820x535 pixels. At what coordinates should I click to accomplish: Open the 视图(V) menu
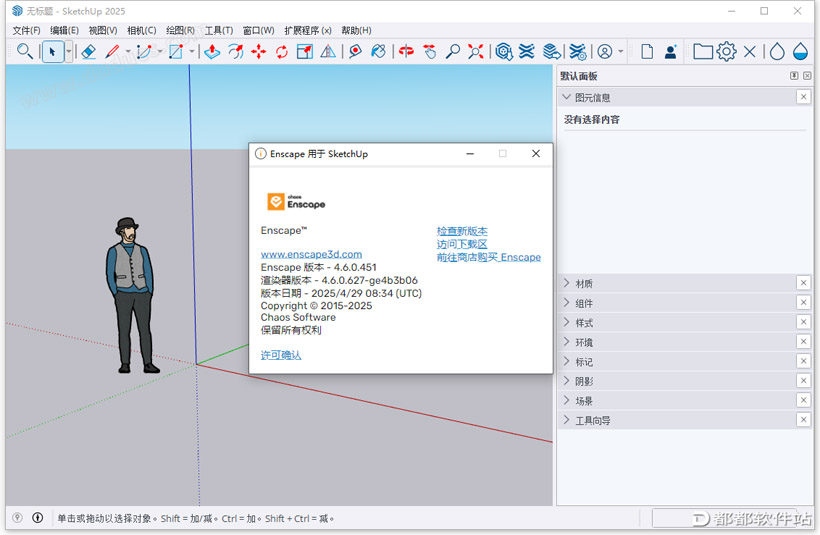(x=102, y=30)
